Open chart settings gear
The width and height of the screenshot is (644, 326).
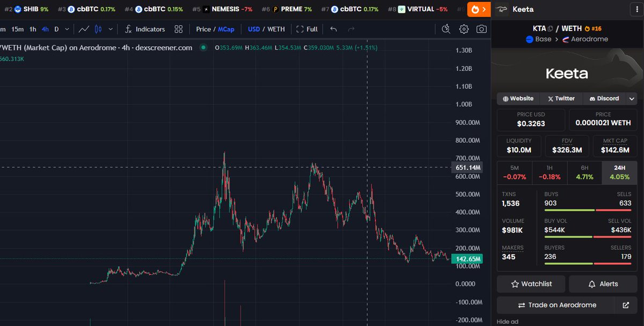pos(464,29)
